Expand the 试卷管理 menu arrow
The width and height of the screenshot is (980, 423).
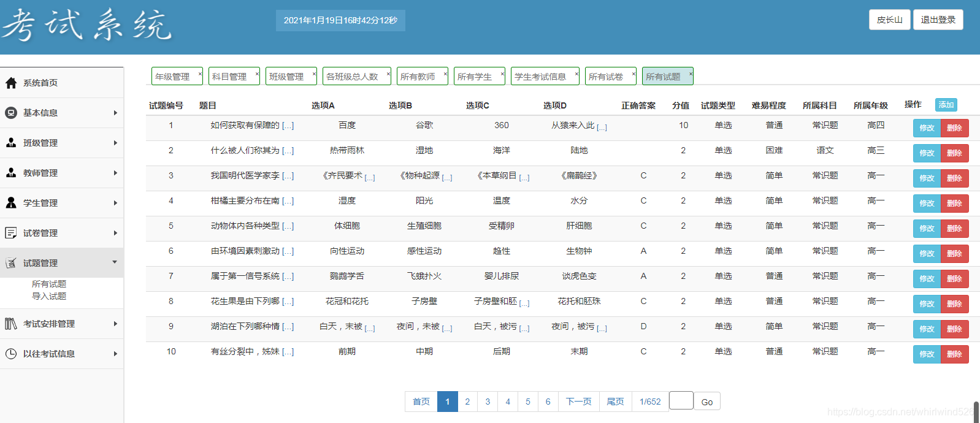(x=115, y=233)
